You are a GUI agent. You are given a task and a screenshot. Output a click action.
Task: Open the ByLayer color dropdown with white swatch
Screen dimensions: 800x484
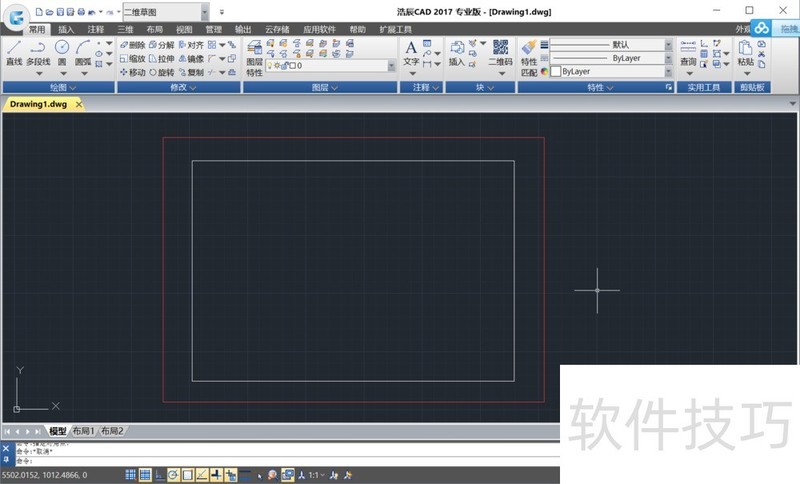pyautogui.click(x=668, y=71)
